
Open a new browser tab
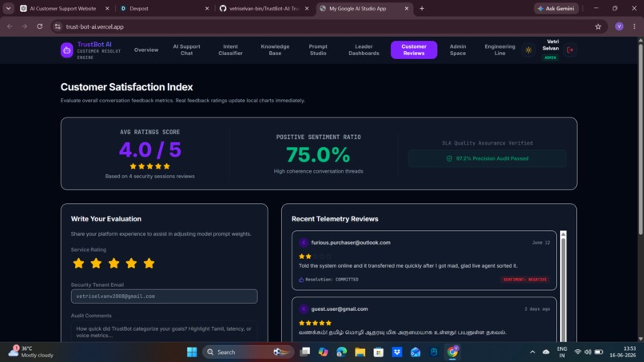[422, 8]
